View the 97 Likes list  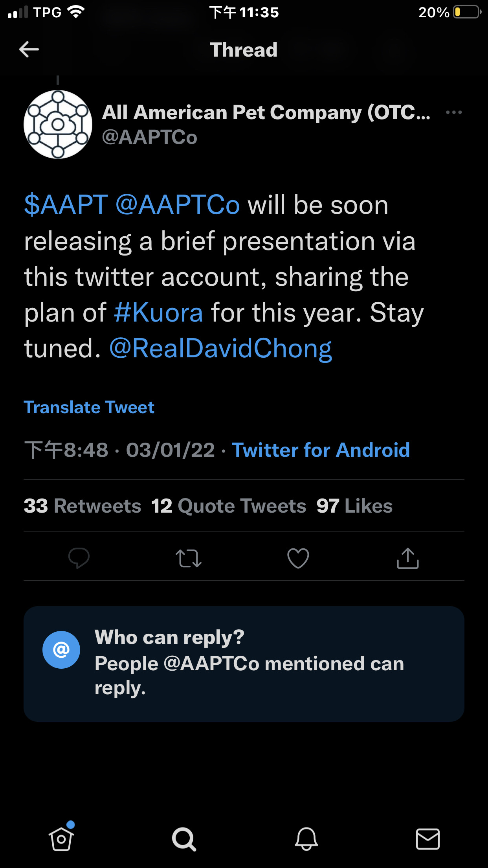[354, 506]
